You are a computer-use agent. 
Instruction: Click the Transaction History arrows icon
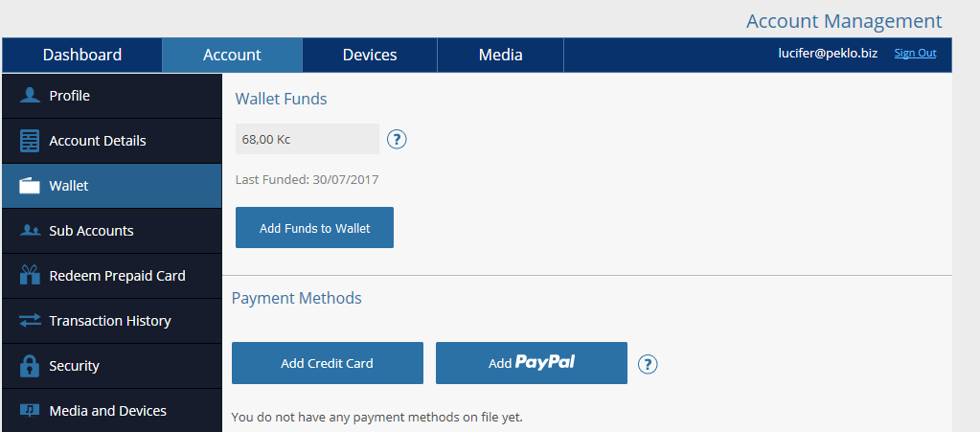click(30, 321)
